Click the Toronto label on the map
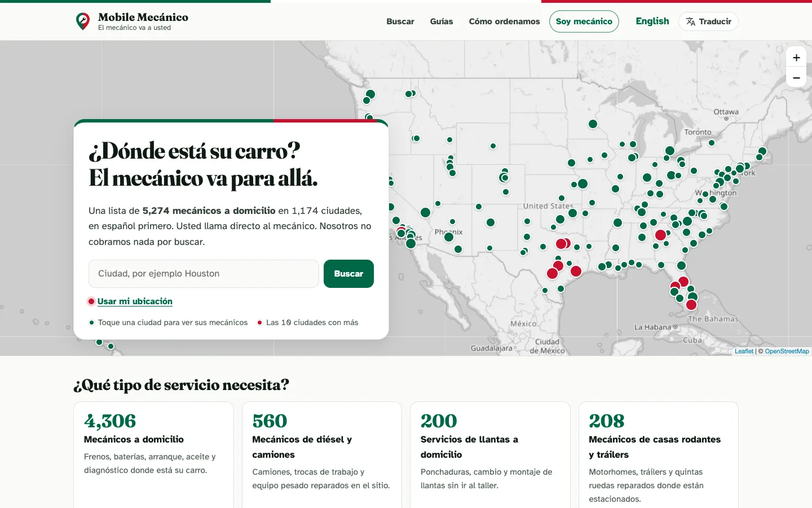Viewport: 812px width, 508px height. pos(698,132)
